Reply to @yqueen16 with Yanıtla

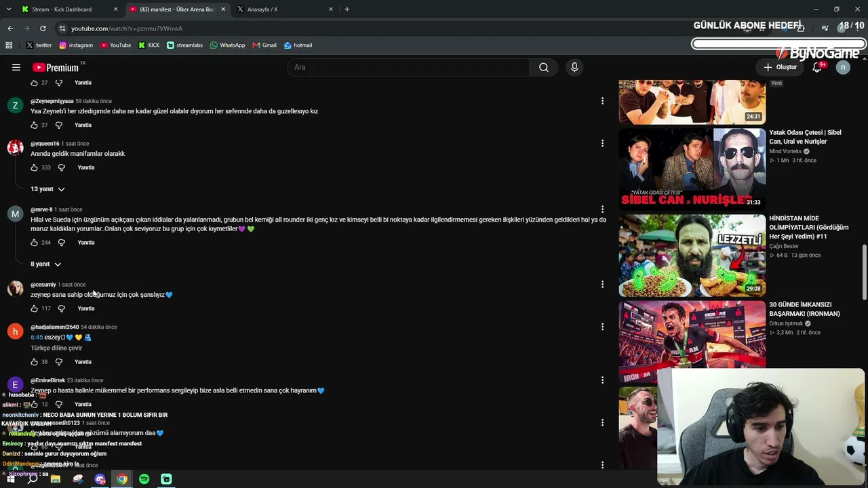[86, 167]
